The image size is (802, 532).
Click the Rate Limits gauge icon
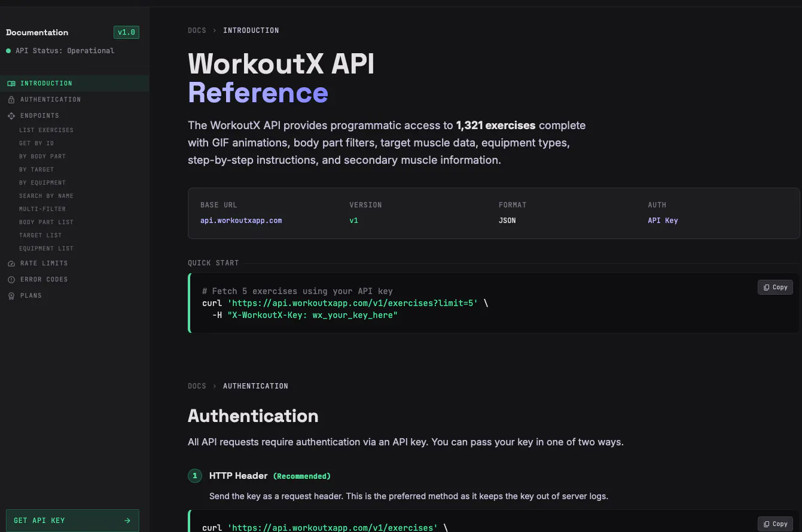pos(11,264)
